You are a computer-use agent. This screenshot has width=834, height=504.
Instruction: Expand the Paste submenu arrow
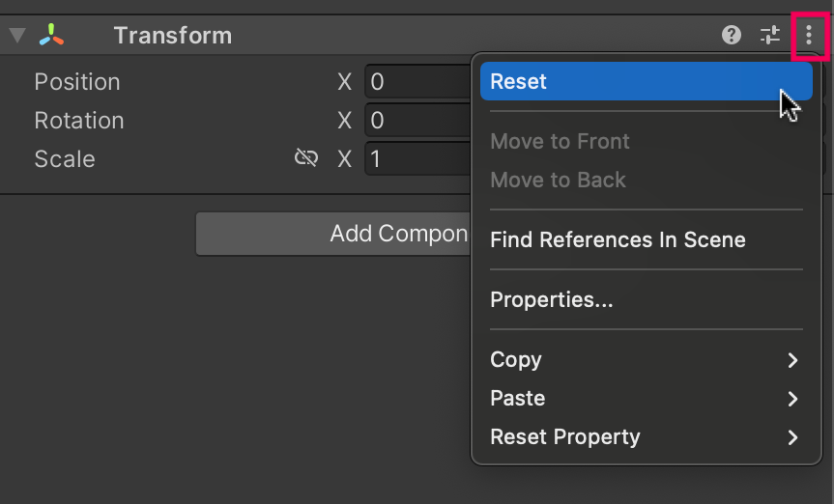(792, 399)
